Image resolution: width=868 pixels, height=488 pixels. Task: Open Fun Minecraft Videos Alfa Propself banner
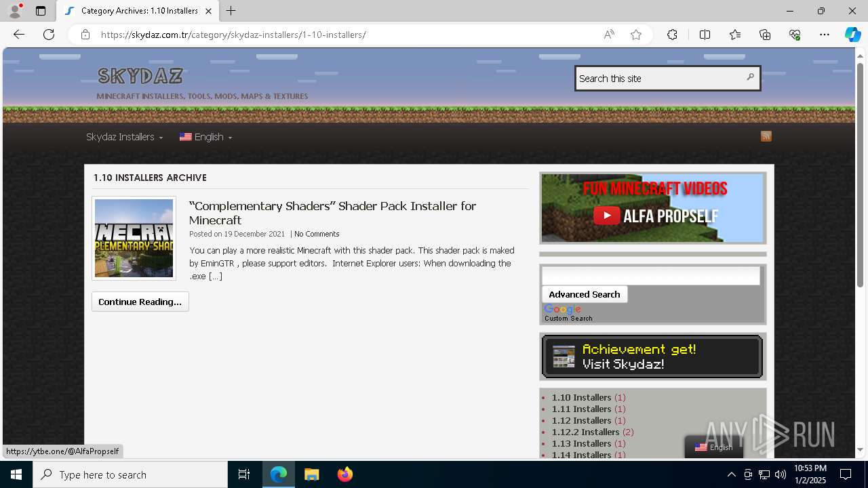pos(652,208)
